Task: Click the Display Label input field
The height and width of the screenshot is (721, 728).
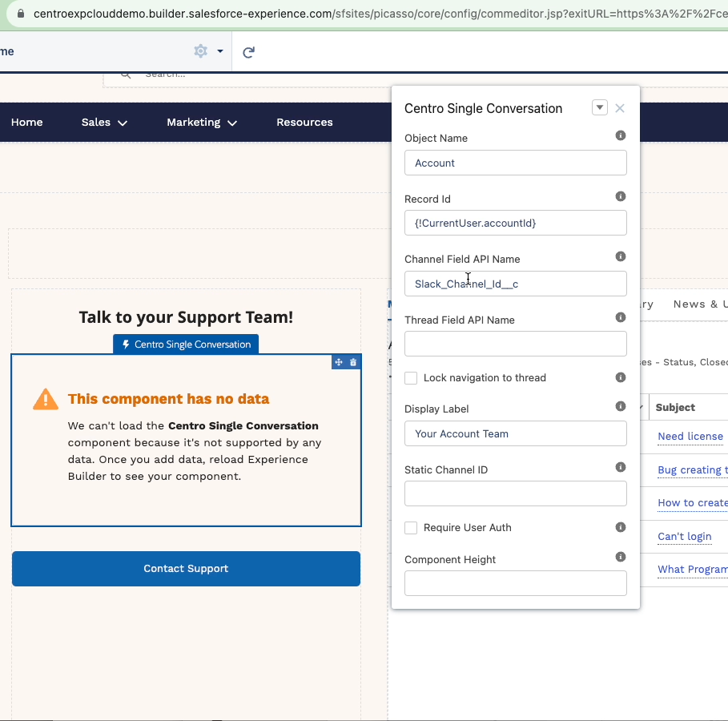Action: click(515, 433)
